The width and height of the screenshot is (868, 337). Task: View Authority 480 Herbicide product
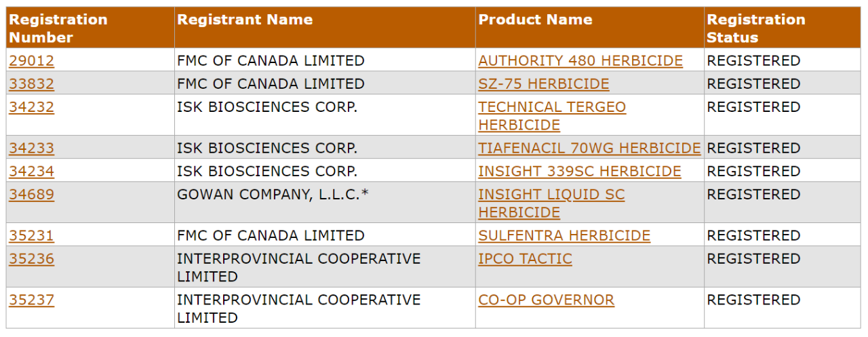[x=580, y=60]
